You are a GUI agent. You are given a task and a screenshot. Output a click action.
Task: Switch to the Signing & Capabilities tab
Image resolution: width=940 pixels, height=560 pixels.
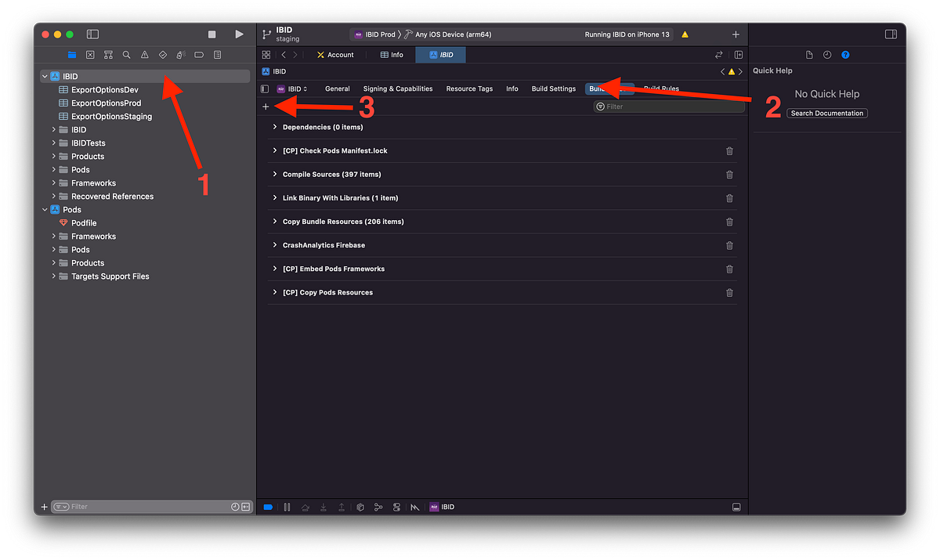398,89
